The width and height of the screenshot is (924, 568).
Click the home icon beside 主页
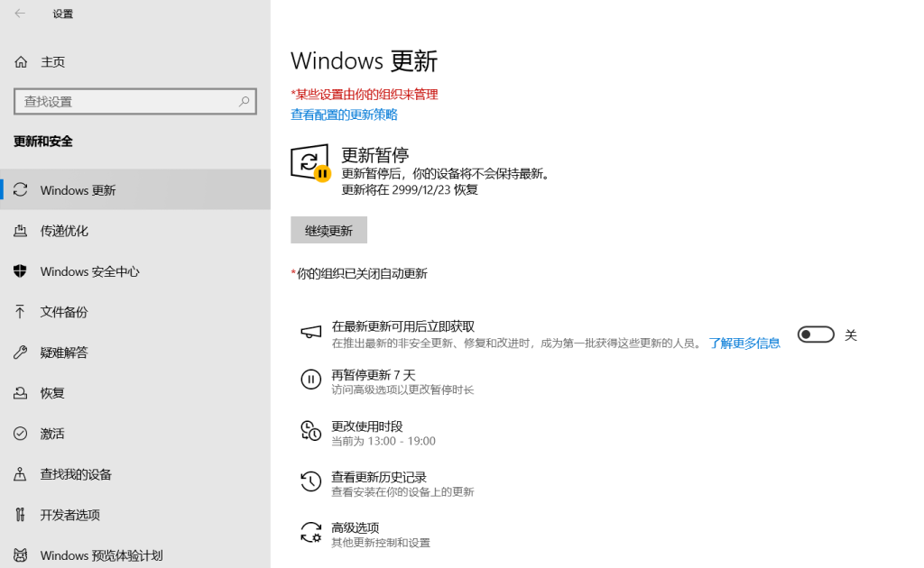21,62
